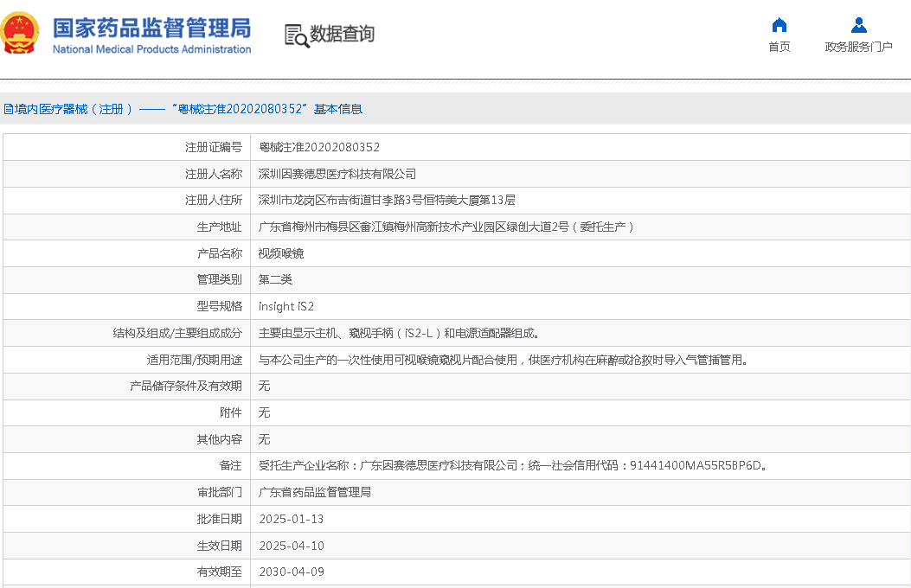The width and height of the screenshot is (911, 588).
Task: Click the expiry date 2030-04-09
Action: pos(292,572)
